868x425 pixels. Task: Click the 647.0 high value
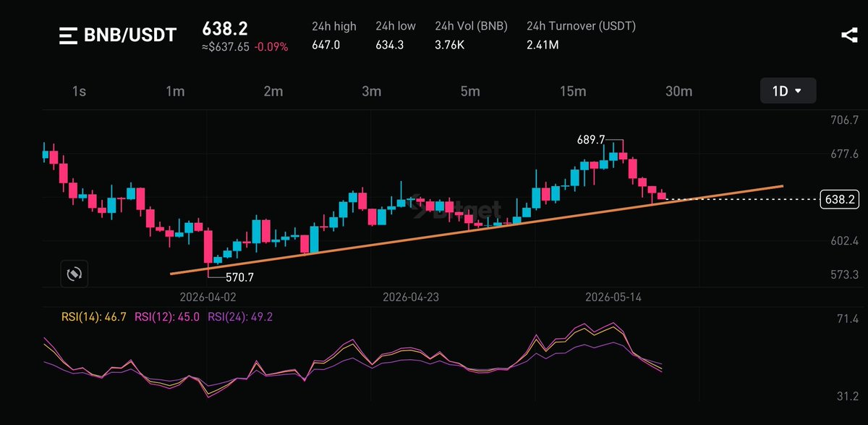click(x=326, y=45)
